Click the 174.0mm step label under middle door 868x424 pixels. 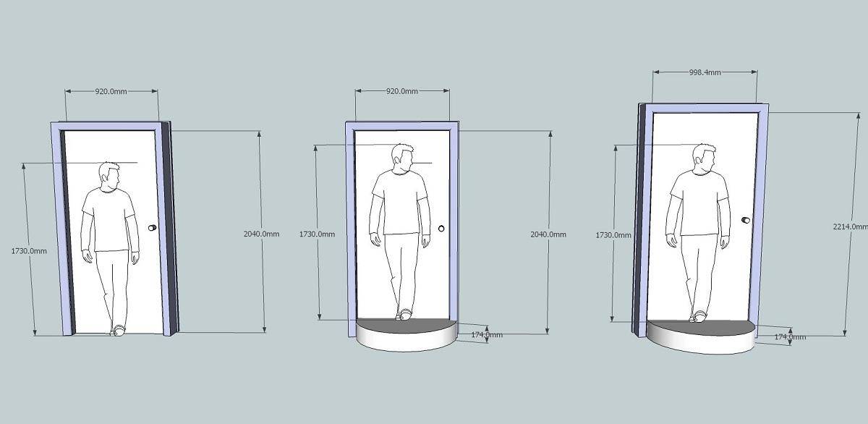point(486,335)
